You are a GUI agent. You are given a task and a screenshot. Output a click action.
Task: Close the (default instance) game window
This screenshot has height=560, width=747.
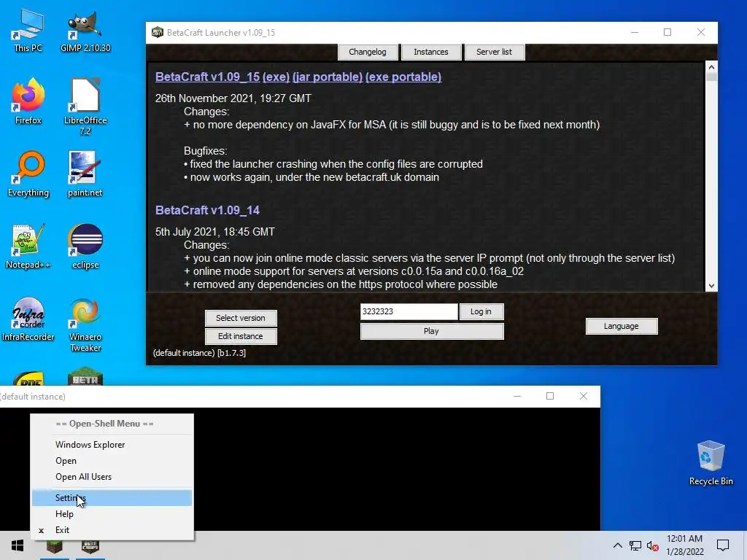coord(584,396)
